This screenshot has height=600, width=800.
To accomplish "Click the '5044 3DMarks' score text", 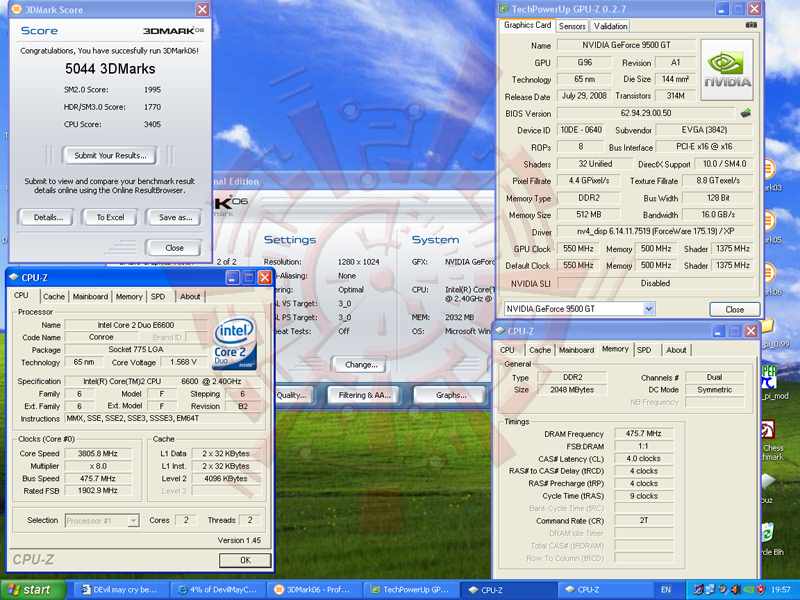I will coord(110,69).
